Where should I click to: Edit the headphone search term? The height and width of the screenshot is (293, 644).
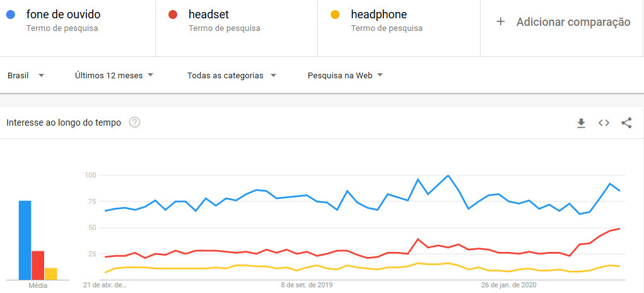[x=378, y=15]
